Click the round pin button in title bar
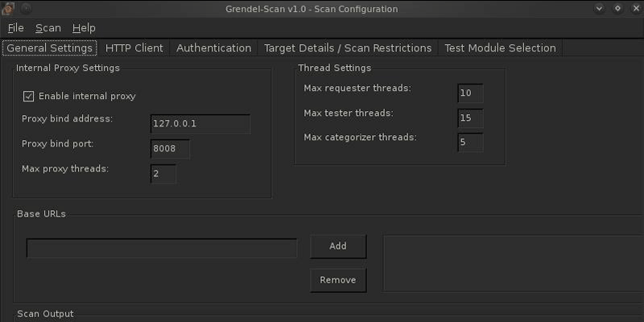 click(x=26, y=8)
